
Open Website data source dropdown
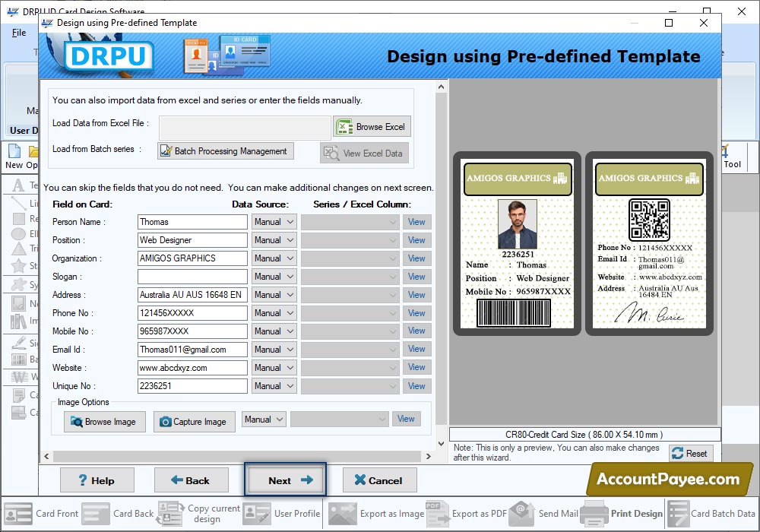(274, 368)
